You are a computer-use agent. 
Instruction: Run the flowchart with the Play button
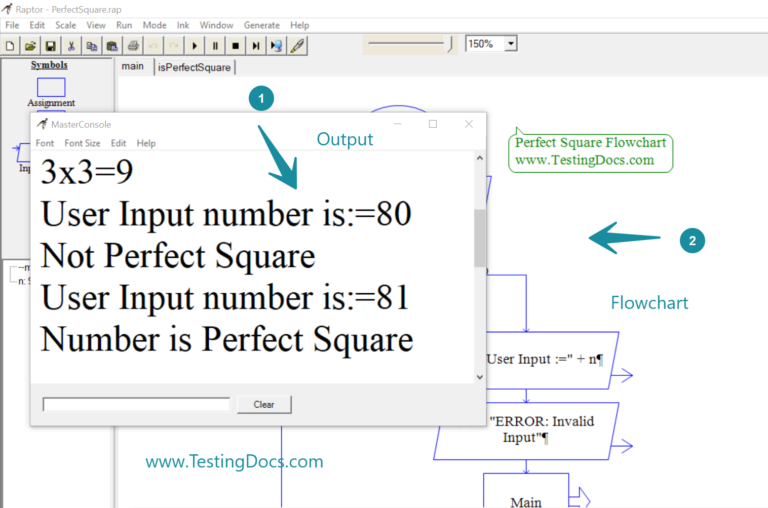point(194,45)
